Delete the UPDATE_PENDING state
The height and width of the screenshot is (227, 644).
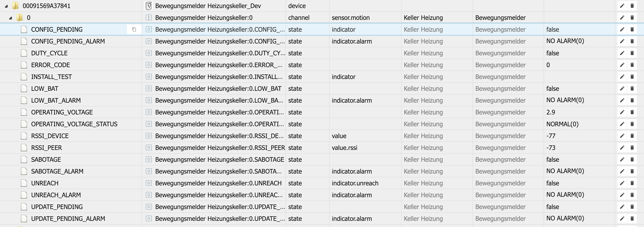tap(632, 207)
